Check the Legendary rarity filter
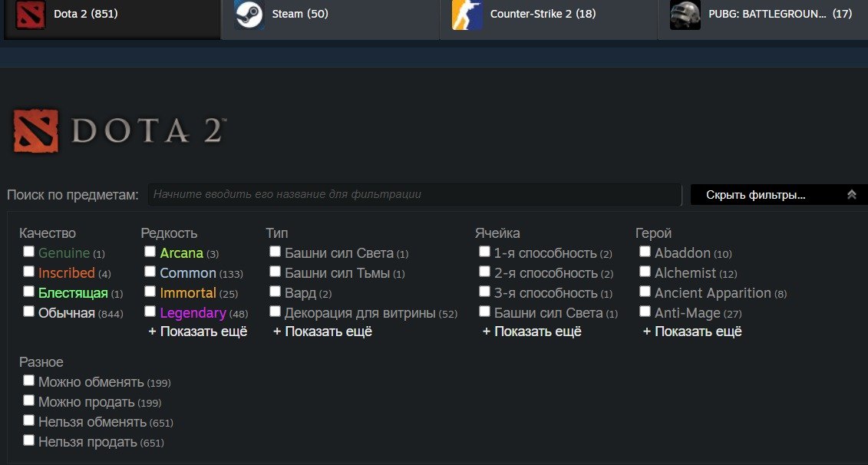The image size is (868, 465). pos(150,311)
